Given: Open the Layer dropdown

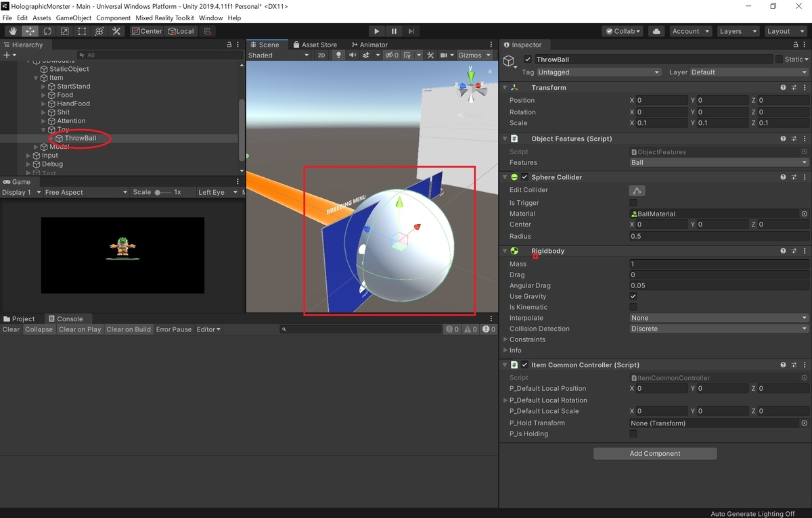Looking at the screenshot, I should point(748,72).
